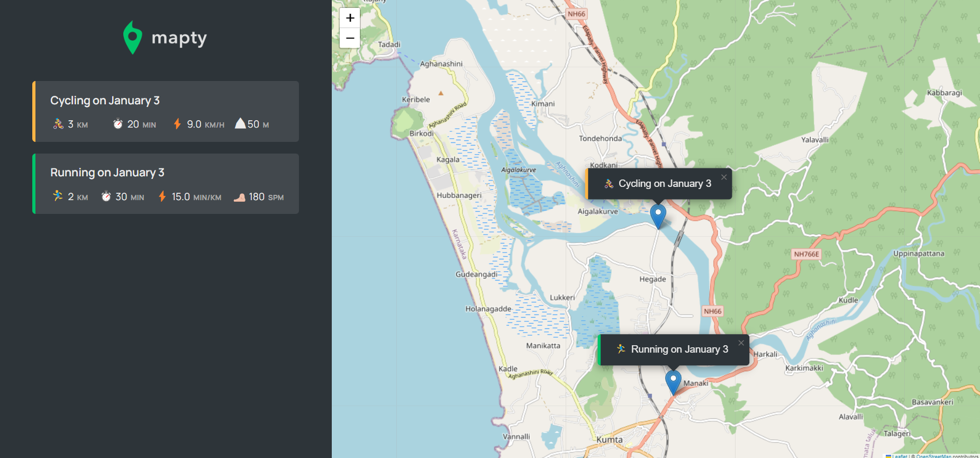Click the cyclist icon in cycling card
This screenshot has width=980, height=458.
(58, 124)
